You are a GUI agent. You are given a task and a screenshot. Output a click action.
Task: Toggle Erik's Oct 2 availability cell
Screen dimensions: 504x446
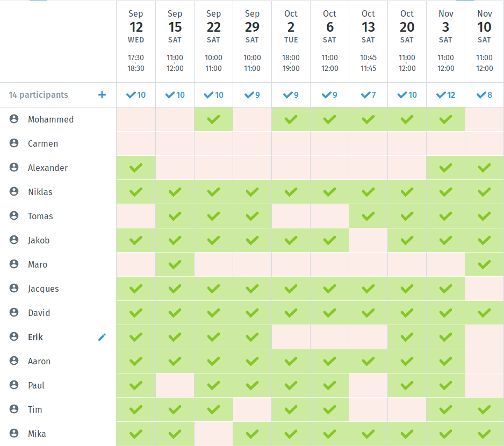tap(291, 337)
